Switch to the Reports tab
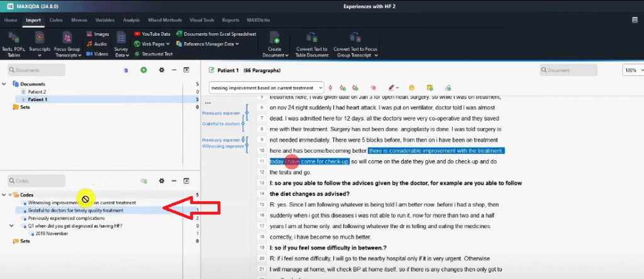This screenshot has width=644, height=279. [230, 20]
